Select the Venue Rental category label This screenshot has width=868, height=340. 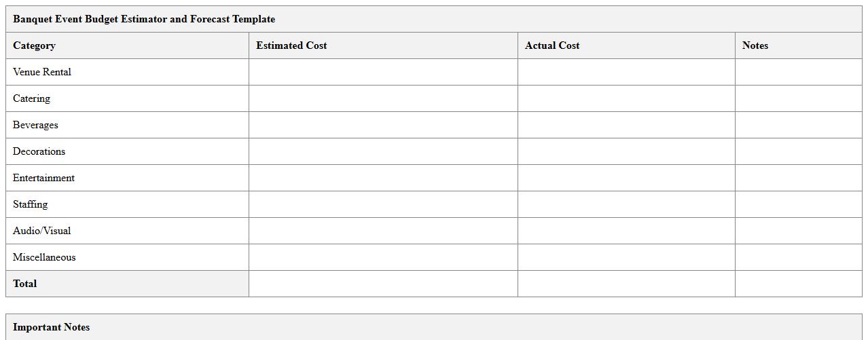[x=42, y=72]
